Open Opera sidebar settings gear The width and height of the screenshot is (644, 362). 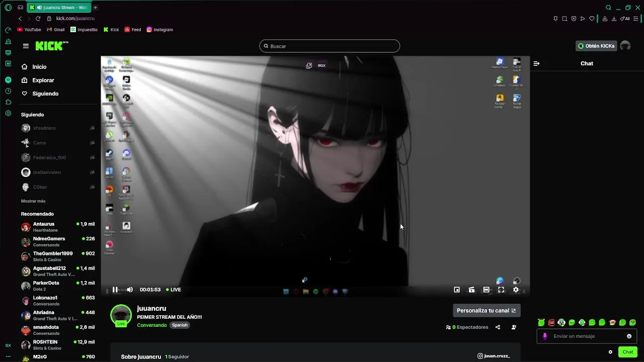click(x=8, y=113)
